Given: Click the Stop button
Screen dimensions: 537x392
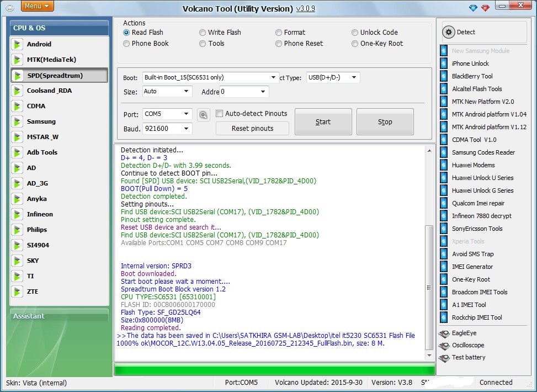Looking at the screenshot, I should 385,121.
